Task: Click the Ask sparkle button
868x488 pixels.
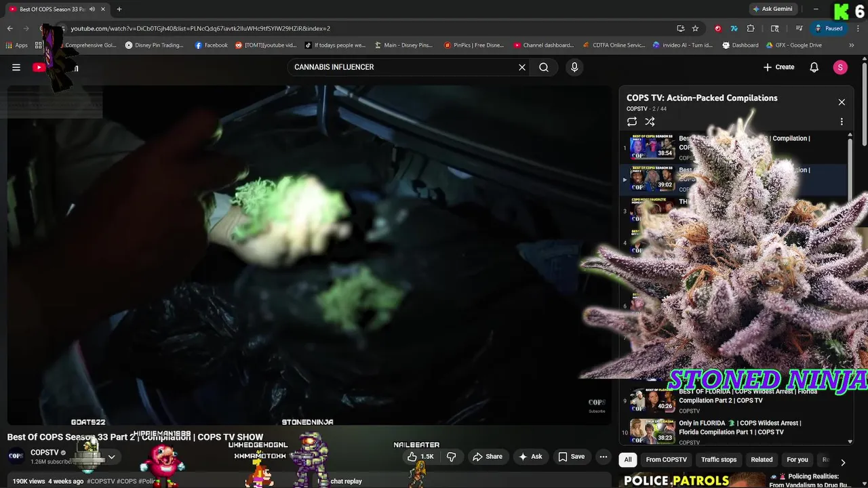Action: [530, 457]
